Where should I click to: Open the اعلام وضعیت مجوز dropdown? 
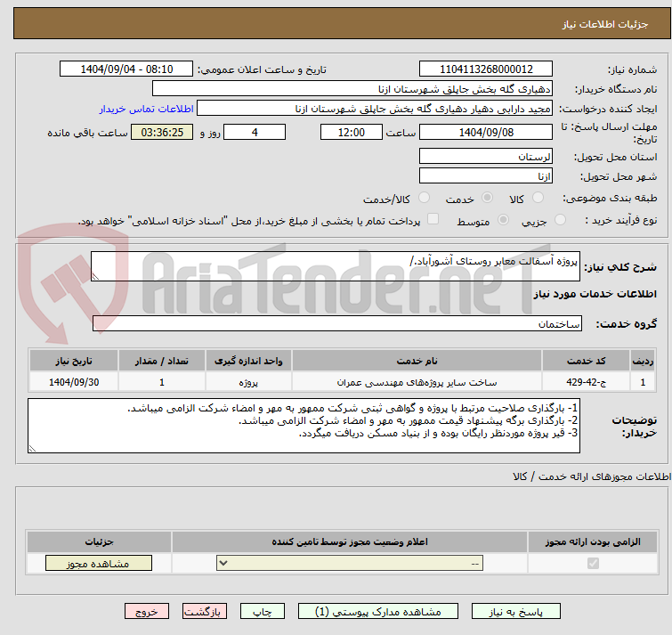[350, 563]
